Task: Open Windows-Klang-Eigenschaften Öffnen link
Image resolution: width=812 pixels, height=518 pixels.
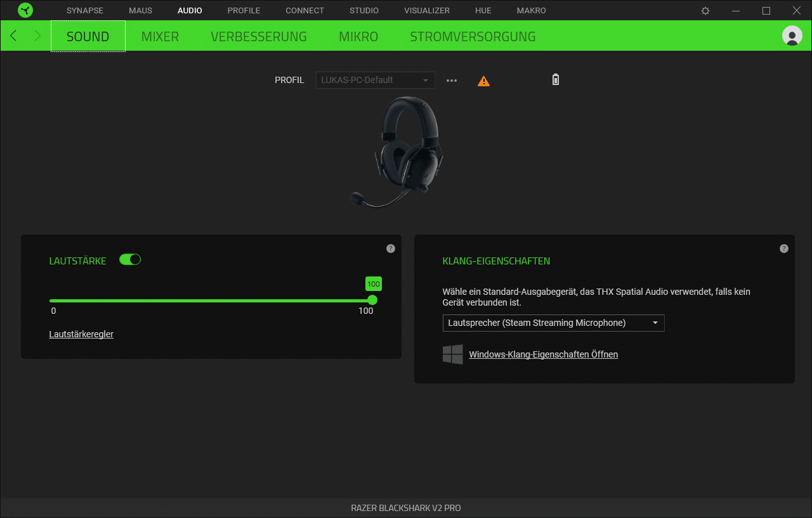Action: 543,354
